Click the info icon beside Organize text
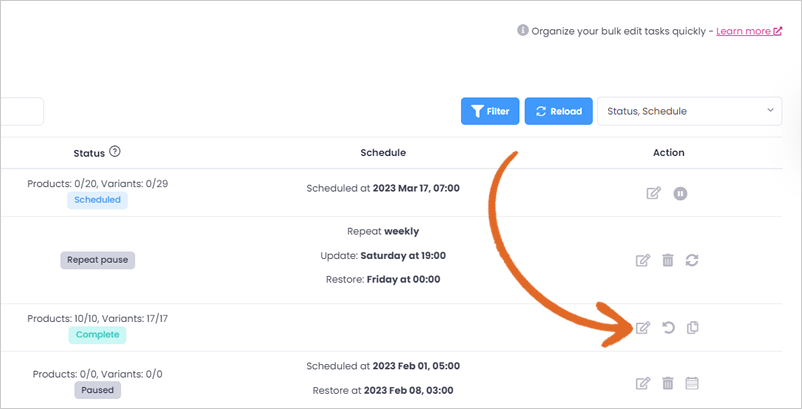The image size is (802, 409). click(522, 31)
